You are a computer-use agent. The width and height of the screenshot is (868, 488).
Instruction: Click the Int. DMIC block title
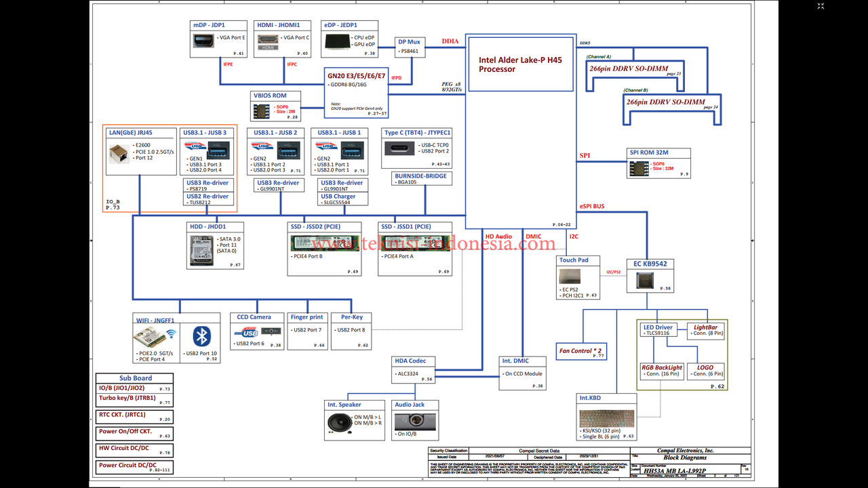click(515, 361)
